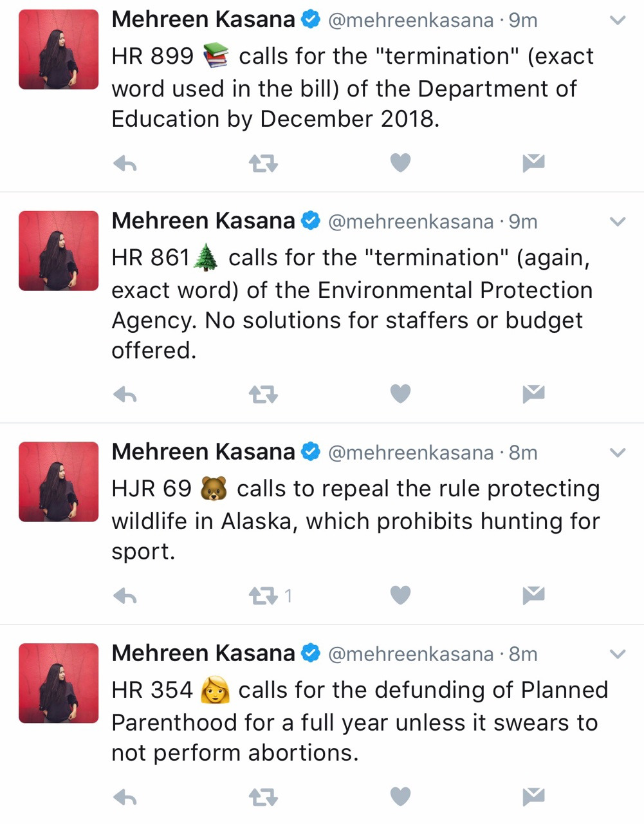644x824 pixels.
Task: Message the HR 354 tweet using envelope icon
Action: (x=533, y=797)
